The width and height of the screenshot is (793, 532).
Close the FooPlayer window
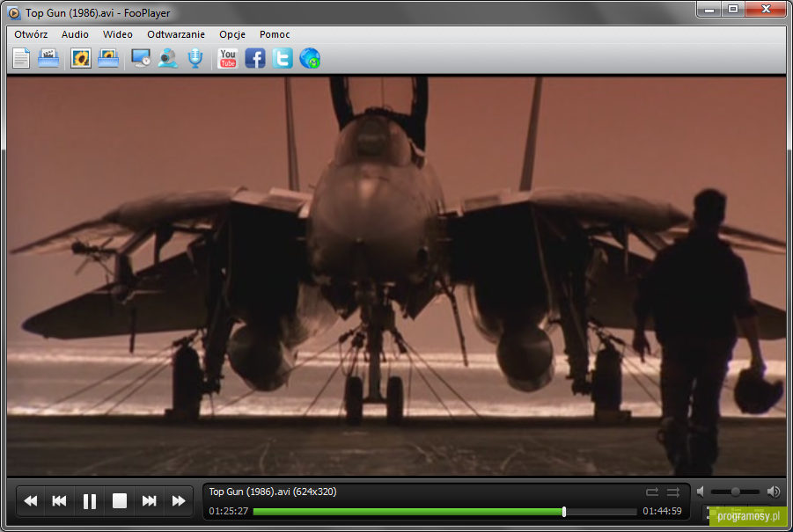(766, 10)
